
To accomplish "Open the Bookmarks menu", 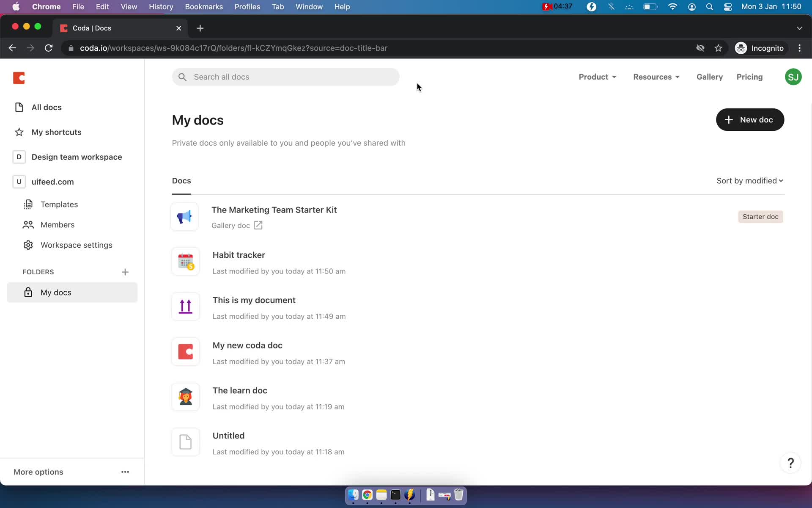I will coord(204,7).
